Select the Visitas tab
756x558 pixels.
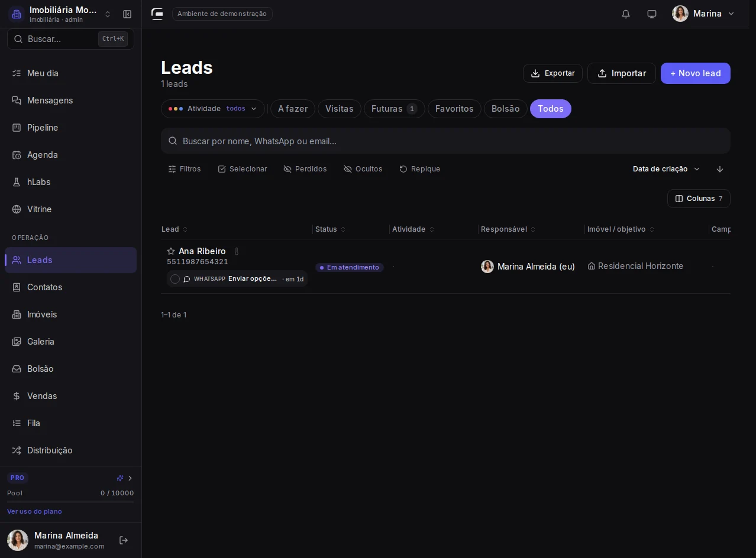(340, 109)
